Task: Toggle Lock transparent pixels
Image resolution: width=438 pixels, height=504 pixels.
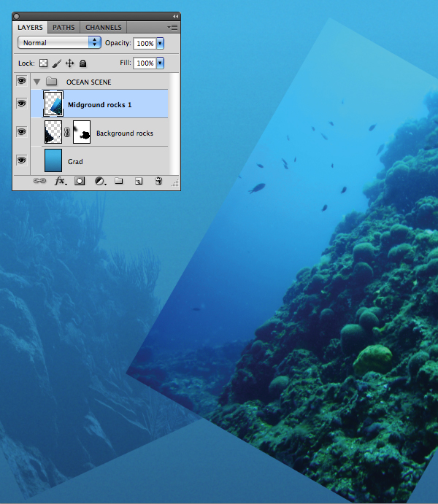Action: pyautogui.click(x=43, y=63)
